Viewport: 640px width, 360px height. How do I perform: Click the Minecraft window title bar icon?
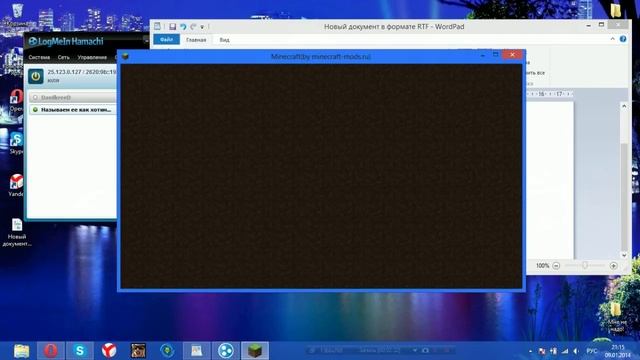click(x=125, y=56)
